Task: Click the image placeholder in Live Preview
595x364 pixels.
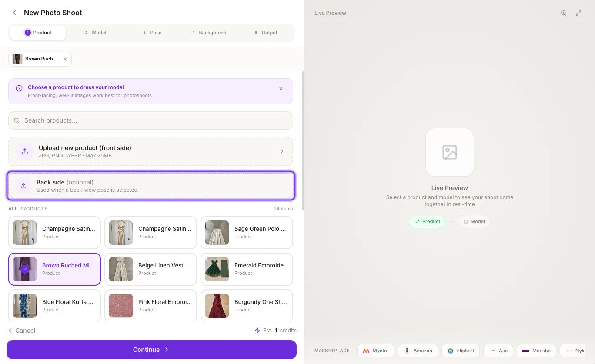Action: pyautogui.click(x=450, y=152)
